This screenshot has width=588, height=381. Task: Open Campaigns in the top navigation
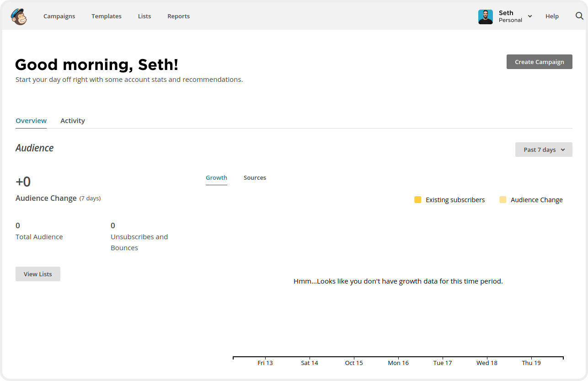(59, 16)
